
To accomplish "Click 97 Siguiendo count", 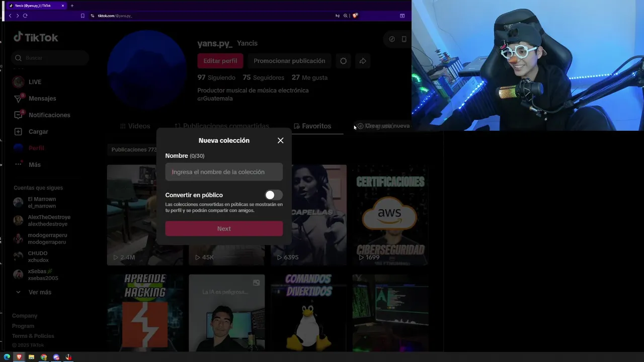I will (x=216, y=77).
